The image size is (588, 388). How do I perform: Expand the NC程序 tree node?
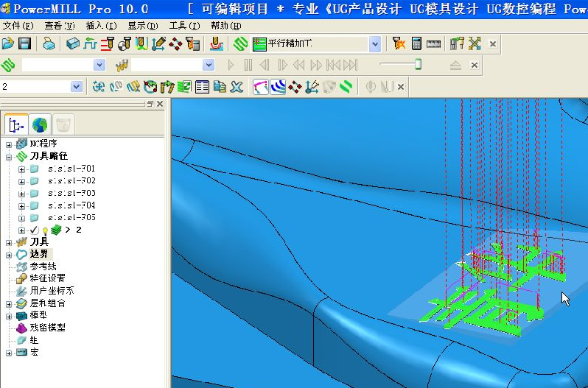point(9,144)
